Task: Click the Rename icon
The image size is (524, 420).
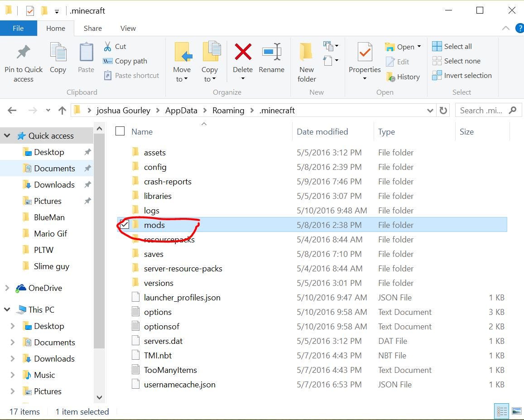Action: pyautogui.click(x=272, y=52)
